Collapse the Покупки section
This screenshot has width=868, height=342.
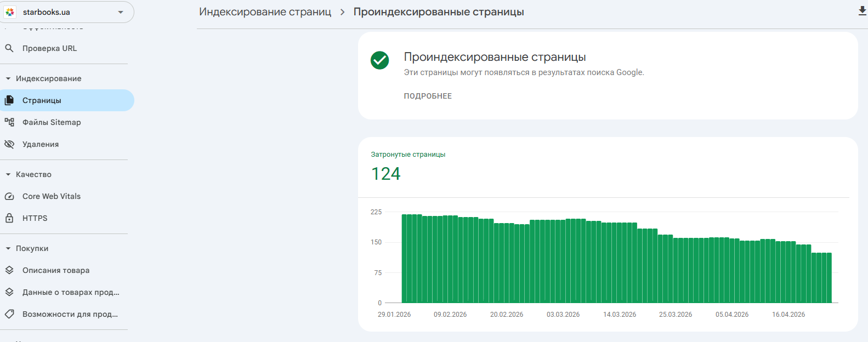(8, 248)
